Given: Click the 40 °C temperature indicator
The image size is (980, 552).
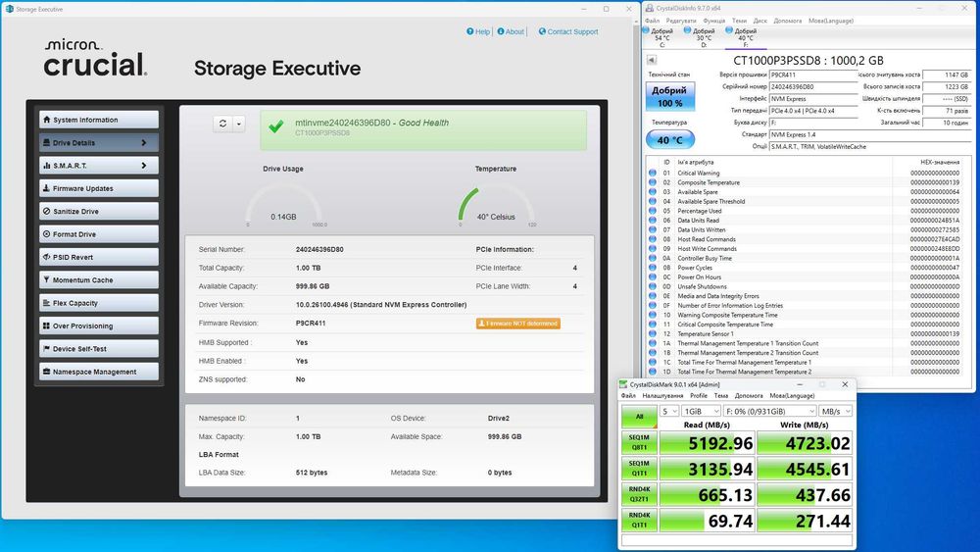Looking at the screenshot, I should tap(669, 140).
